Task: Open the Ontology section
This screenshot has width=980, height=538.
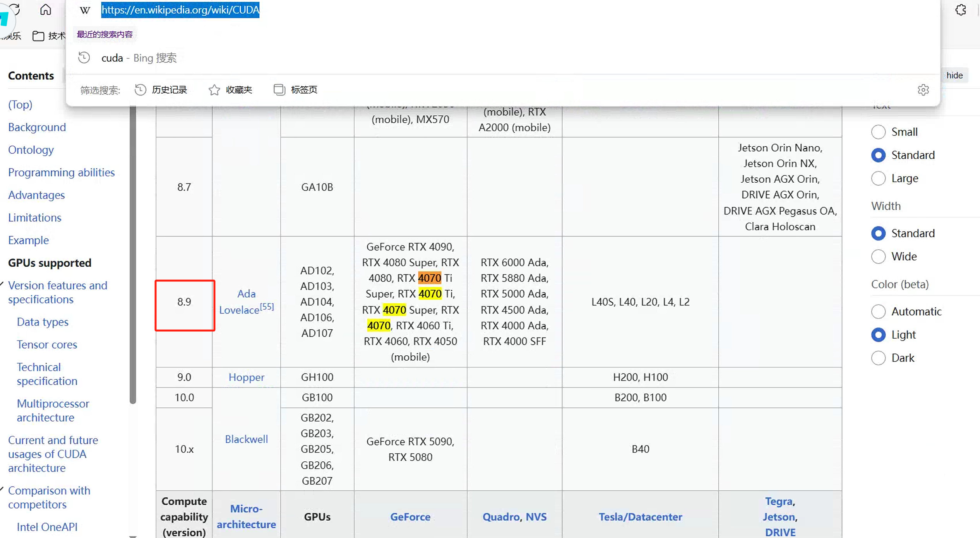Action: (x=31, y=150)
